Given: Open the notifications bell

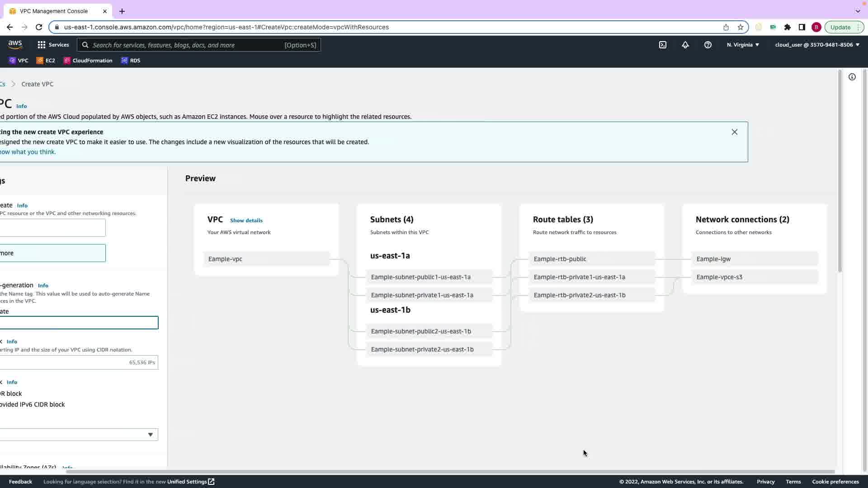Looking at the screenshot, I should (685, 45).
